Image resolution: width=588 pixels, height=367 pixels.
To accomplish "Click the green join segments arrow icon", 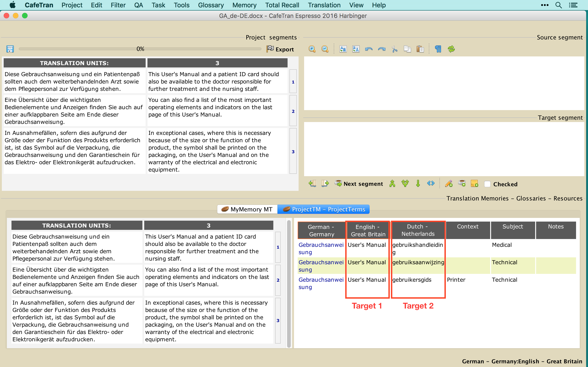I will (392, 184).
